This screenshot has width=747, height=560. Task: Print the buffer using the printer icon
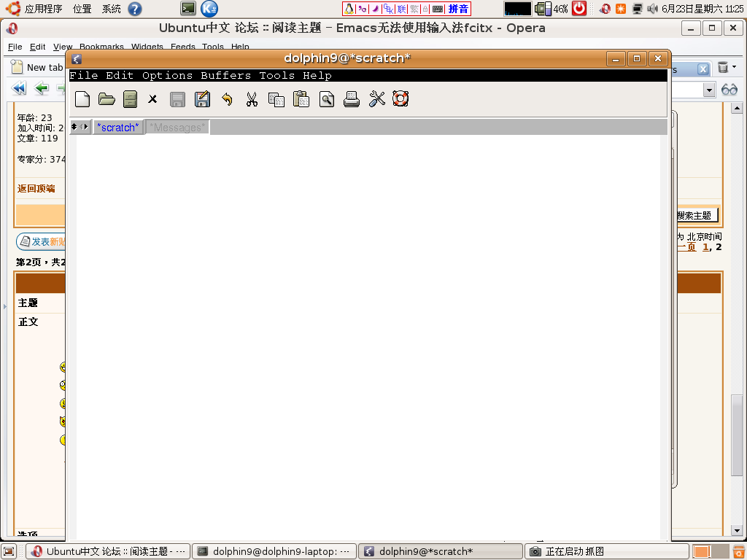pos(352,99)
